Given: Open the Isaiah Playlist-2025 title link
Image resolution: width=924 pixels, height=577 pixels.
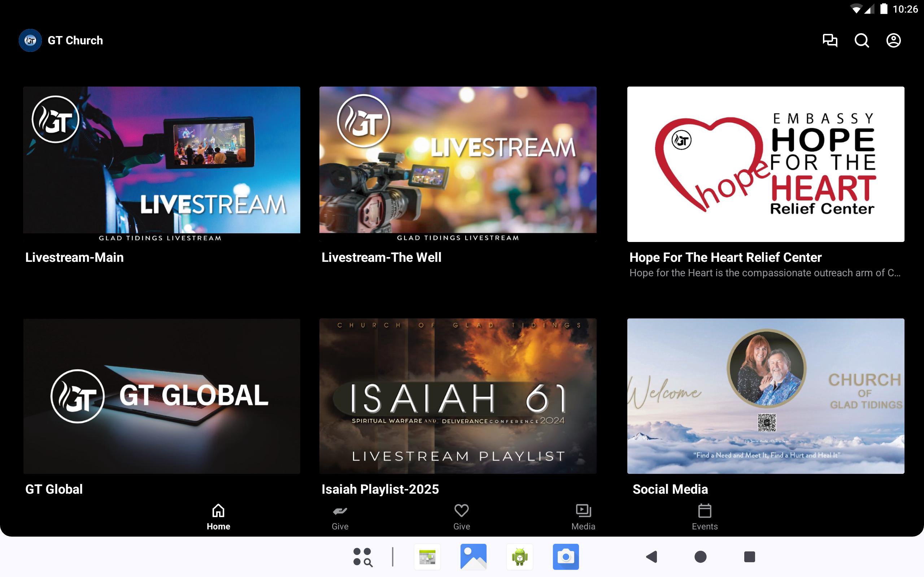Looking at the screenshot, I should pos(380,489).
